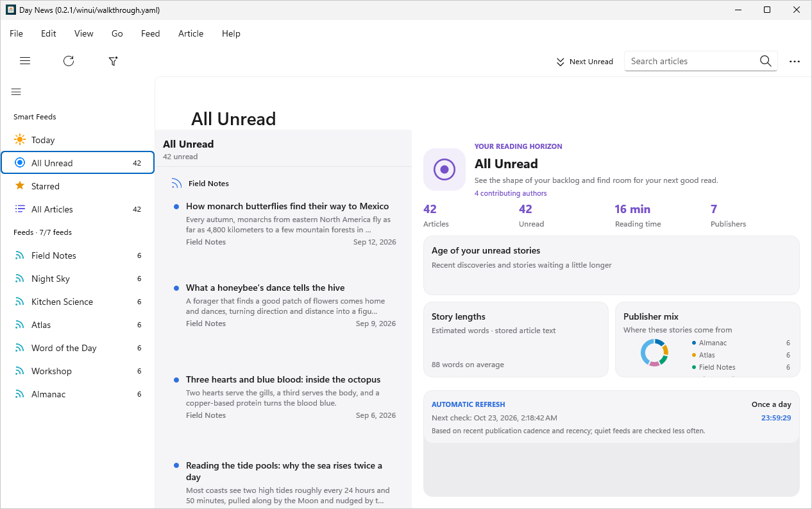This screenshot has height=509, width=812.
Task: Click the Publisher mix donut chart
Action: (654, 352)
